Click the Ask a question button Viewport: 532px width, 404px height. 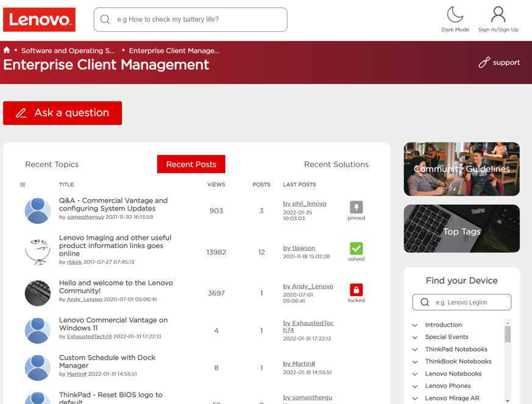tap(62, 113)
